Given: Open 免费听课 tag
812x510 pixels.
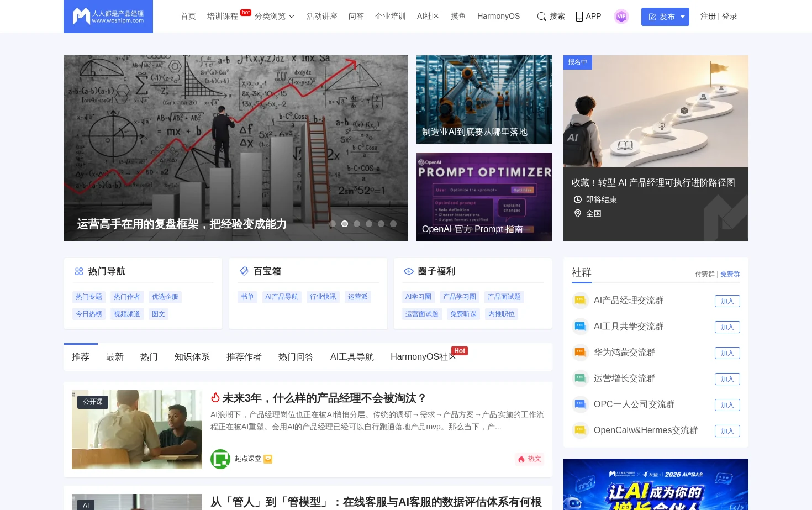Looking at the screenshot, I should (463, 314).
